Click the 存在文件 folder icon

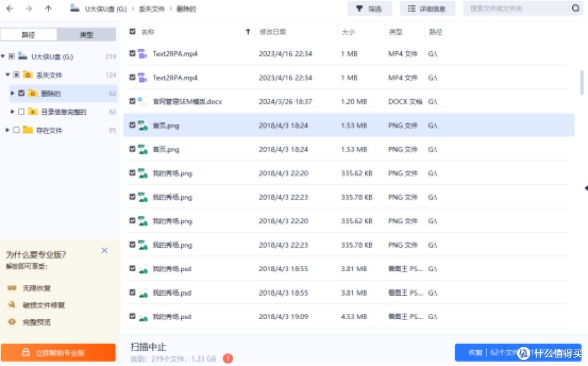28,130
